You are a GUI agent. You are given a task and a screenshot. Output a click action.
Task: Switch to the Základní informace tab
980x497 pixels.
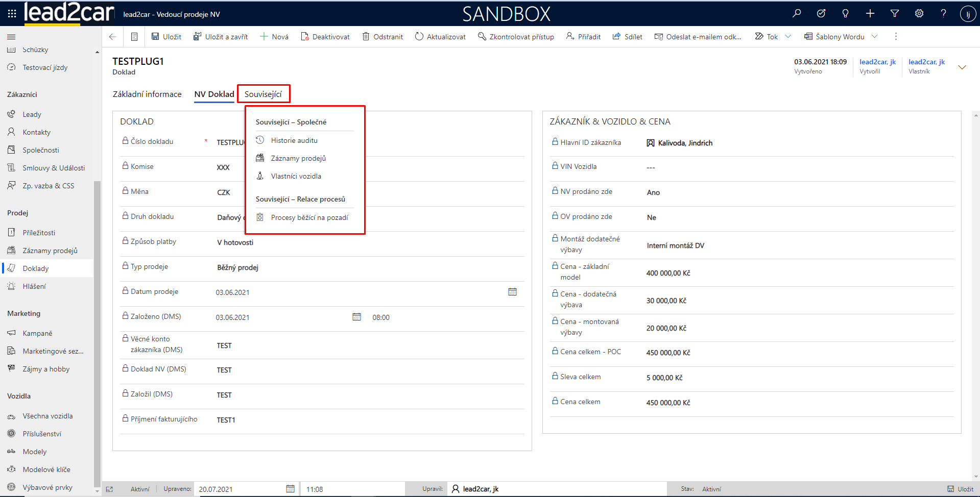[x=147, y=94]
